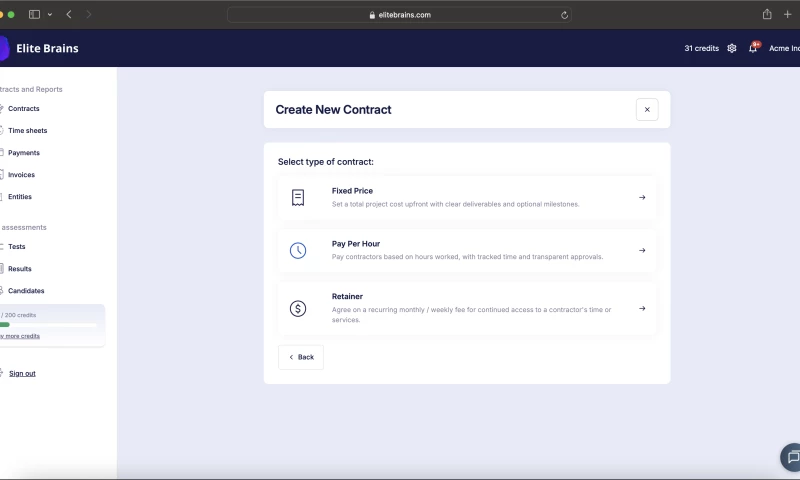Click the Fixed Price receipt icon
The height and width of the screenshot is (480, 800).
coord(298,197)
